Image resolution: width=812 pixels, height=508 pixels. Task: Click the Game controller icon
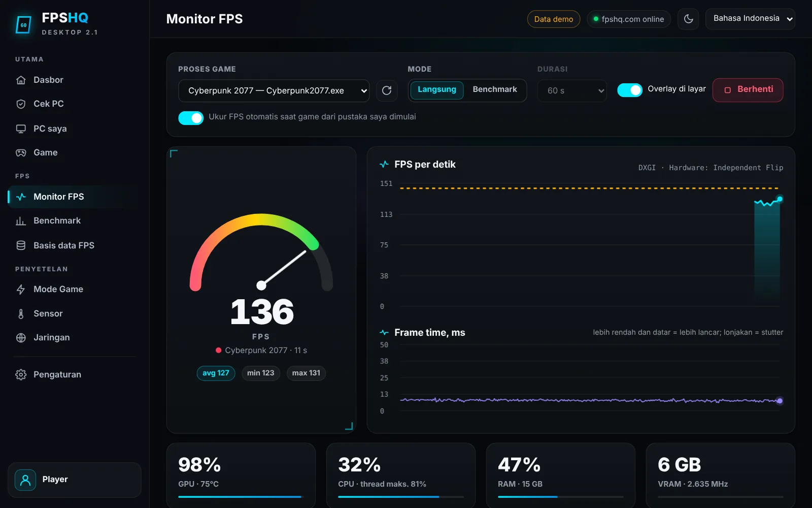pyautogui.click(x=21, y=153)
